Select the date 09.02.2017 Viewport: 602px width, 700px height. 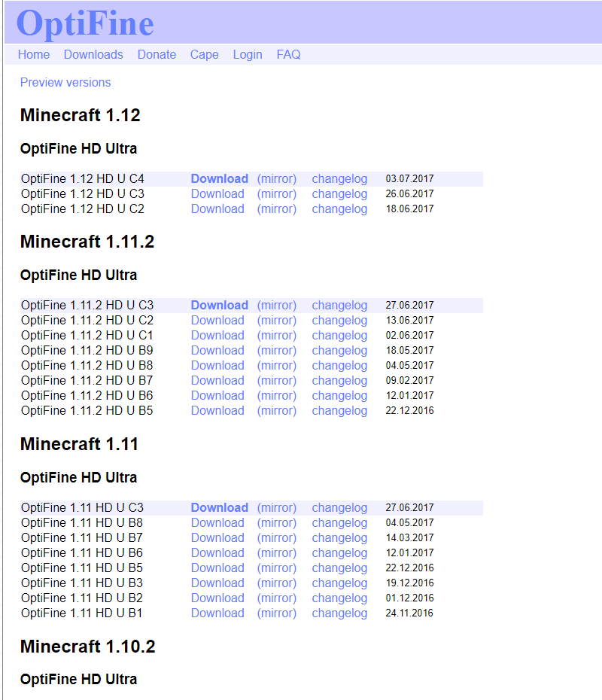pos(409,380)
